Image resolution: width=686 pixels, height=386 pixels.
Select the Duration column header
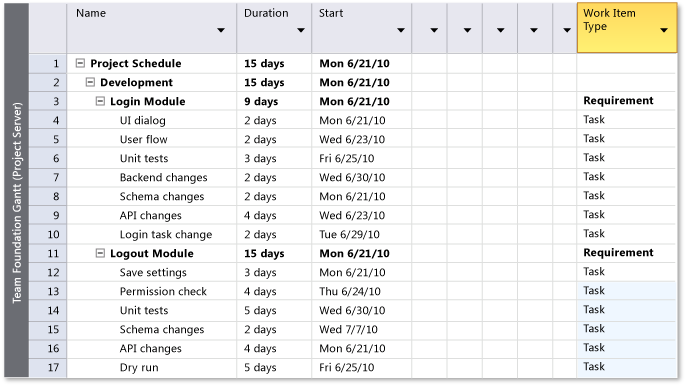[x=274, y=28]
